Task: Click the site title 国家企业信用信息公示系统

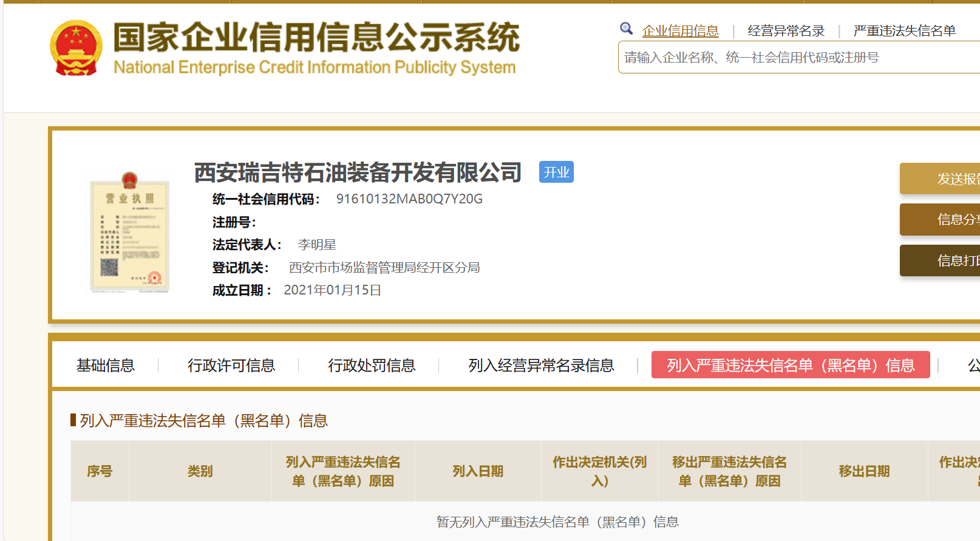Action: [316, 37]
